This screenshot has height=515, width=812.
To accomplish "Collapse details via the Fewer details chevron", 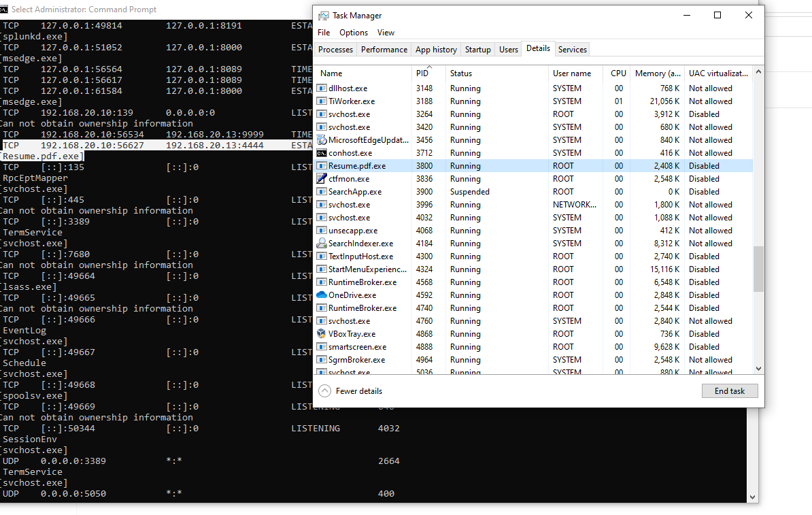I will click(x=325, y=391).
